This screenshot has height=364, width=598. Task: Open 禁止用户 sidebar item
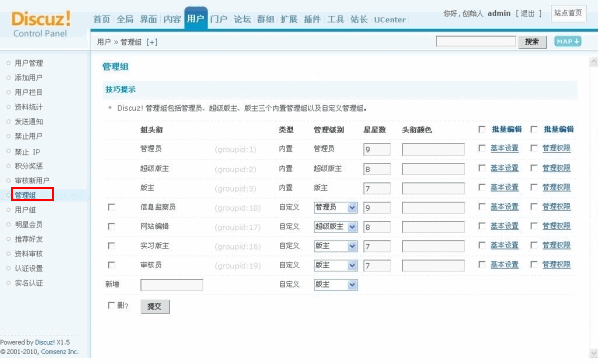28,136
